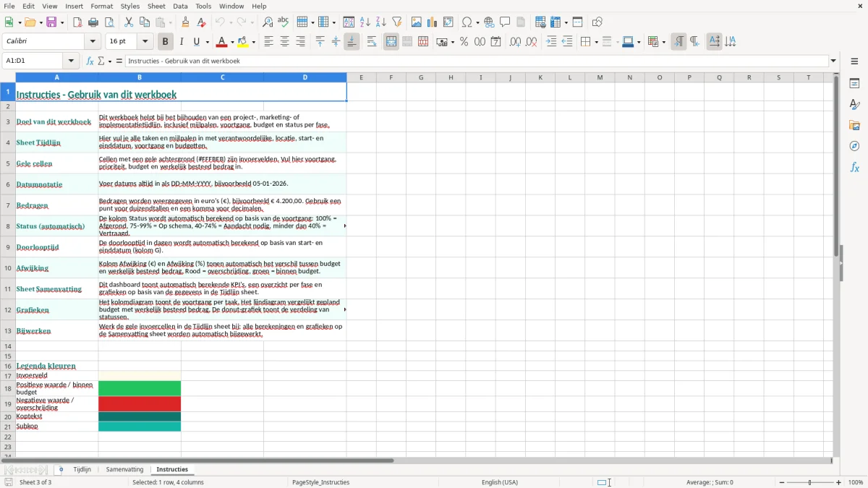Click Export as PDF icon
This screenshot has width=868, height=488.
click(77, 22)
